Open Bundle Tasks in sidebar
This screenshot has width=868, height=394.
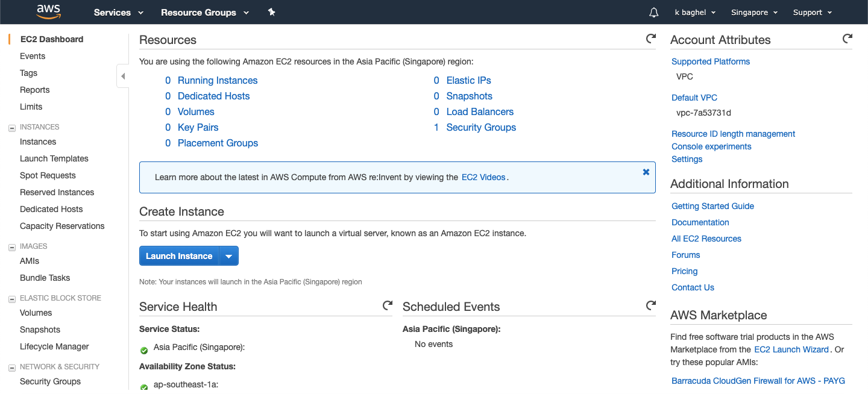(x=45, y=278)
